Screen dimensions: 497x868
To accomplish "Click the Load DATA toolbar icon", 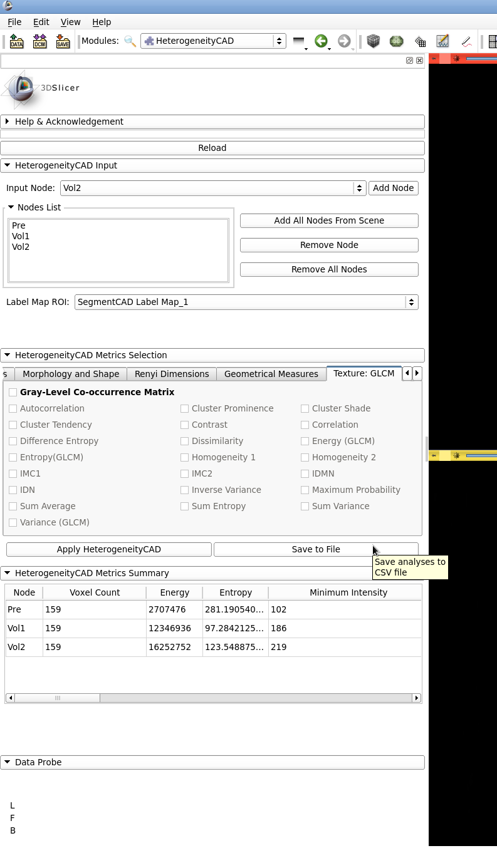I will [16, 41].
